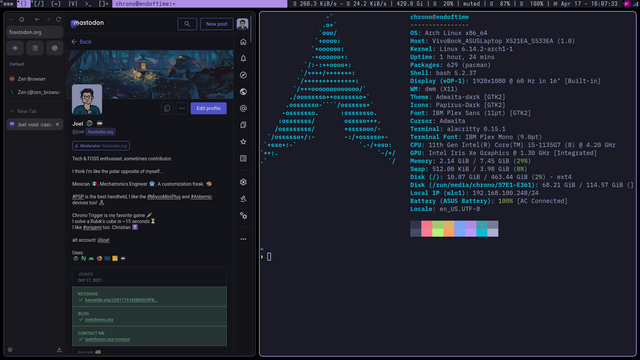Open the #origami hashtag link

pyautogui.click(x=92, y=227)
